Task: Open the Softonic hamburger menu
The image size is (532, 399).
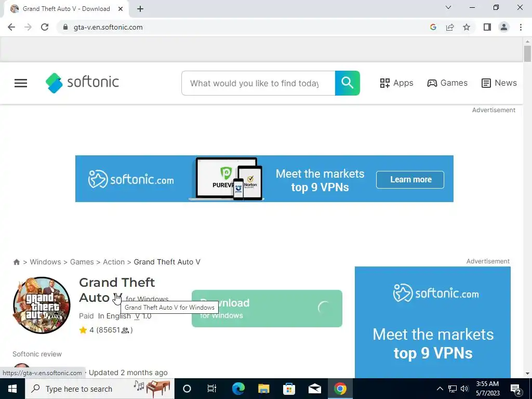Action: (x=21, y=83)
